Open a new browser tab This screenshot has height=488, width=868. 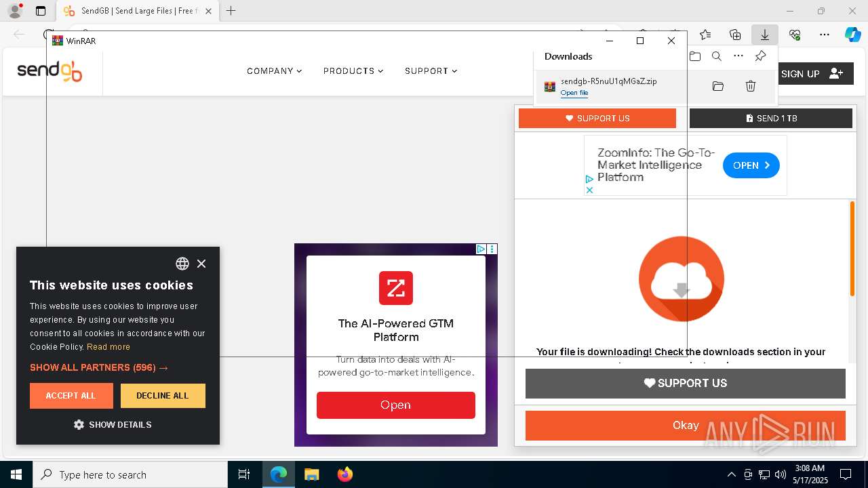(231, 11)
